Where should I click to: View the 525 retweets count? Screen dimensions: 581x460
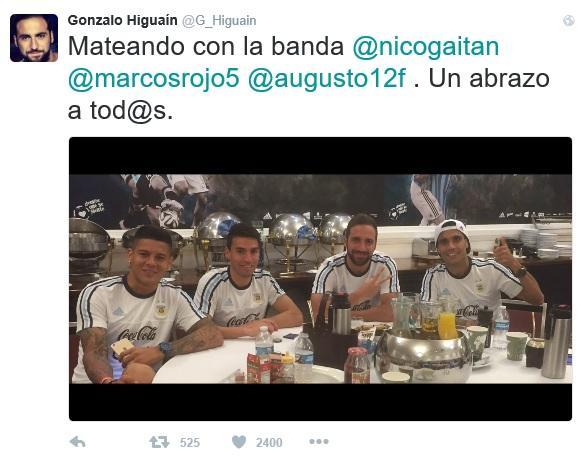[x=190, y=442]
